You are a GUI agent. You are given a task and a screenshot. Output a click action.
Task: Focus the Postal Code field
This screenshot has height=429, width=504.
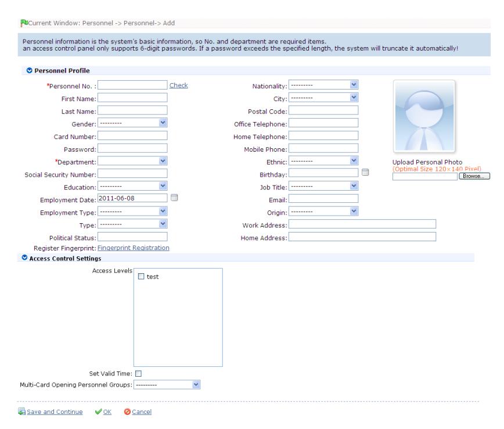[x=323, y=110]
